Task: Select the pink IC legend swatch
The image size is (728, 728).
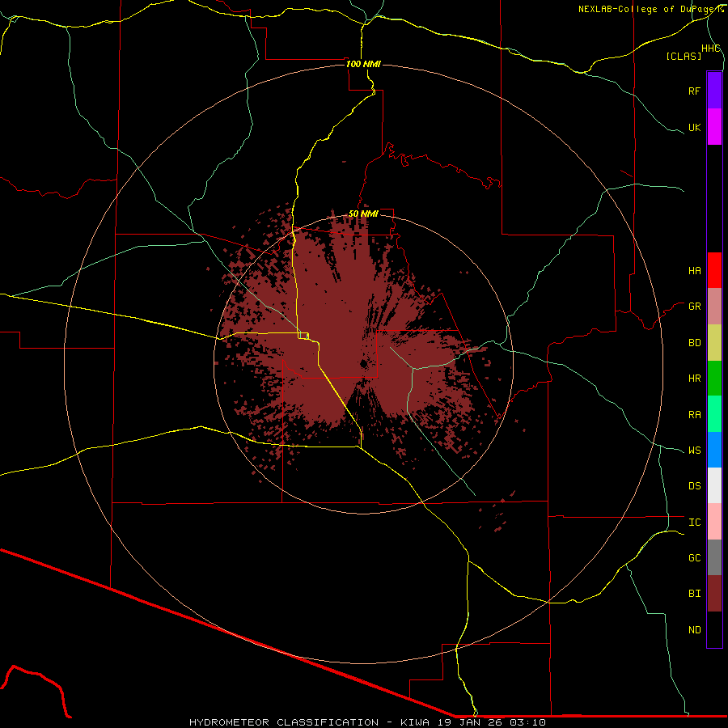Action: (x=714, y=522)
